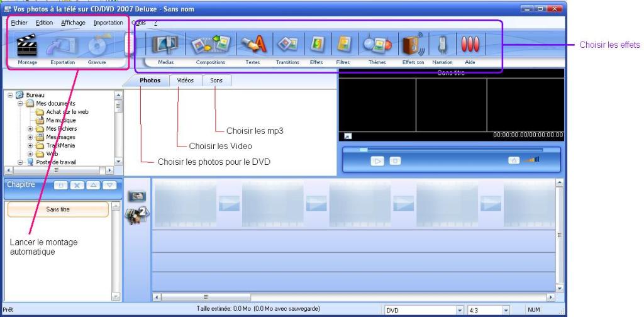Select the TrackMania folder

pos(60,145)
